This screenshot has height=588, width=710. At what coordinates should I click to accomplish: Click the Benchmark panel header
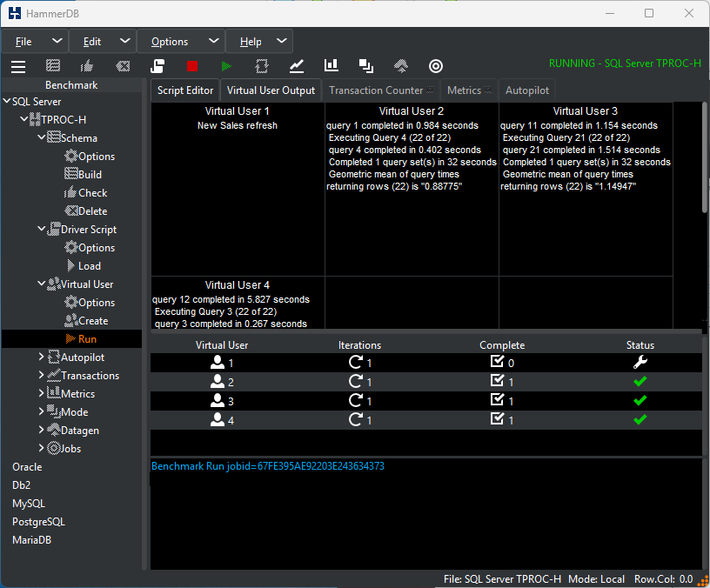pos(71,85)
